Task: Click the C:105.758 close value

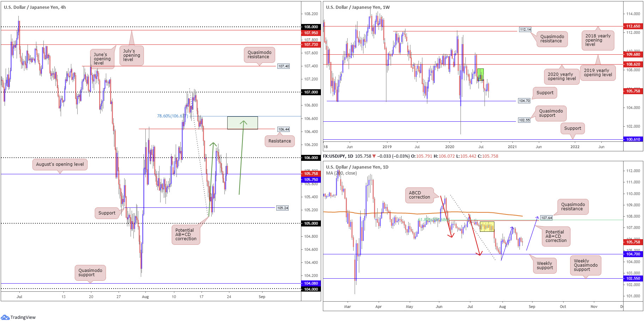Action: [488, 156]
